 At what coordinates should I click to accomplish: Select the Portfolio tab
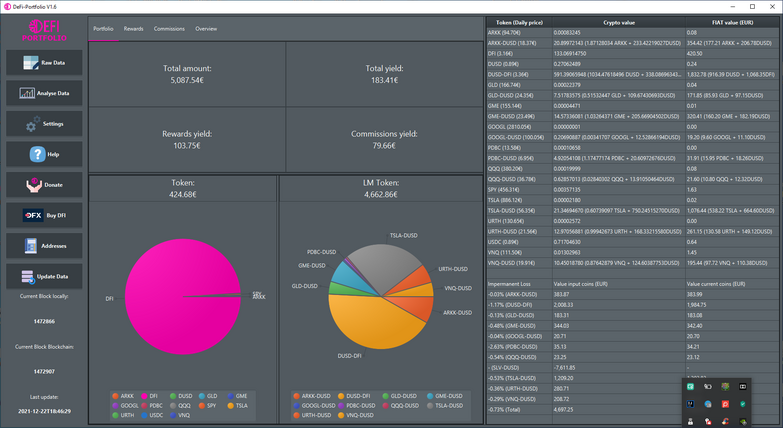(103, 29)
